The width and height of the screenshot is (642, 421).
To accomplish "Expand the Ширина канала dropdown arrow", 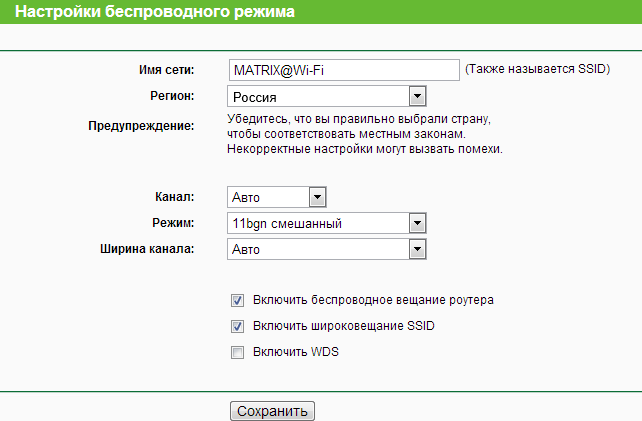I will pyautogui.click(x=417, y=249).
